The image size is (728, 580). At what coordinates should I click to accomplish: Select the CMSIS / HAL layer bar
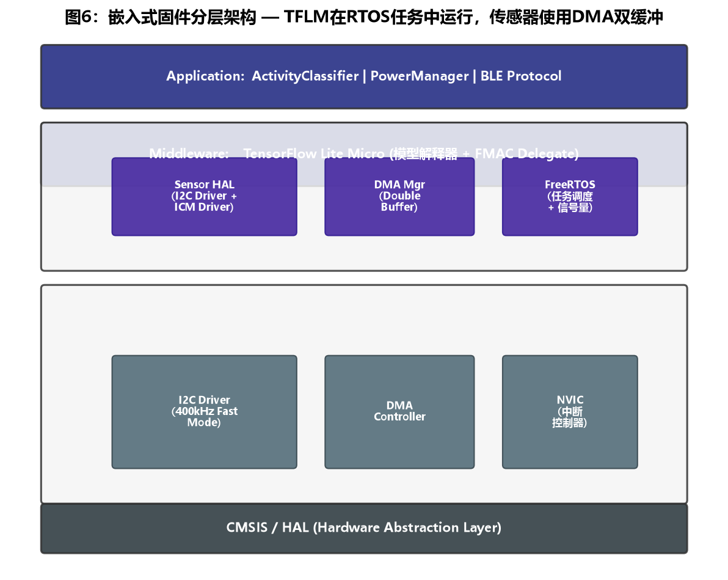click(x=364, y=529)
